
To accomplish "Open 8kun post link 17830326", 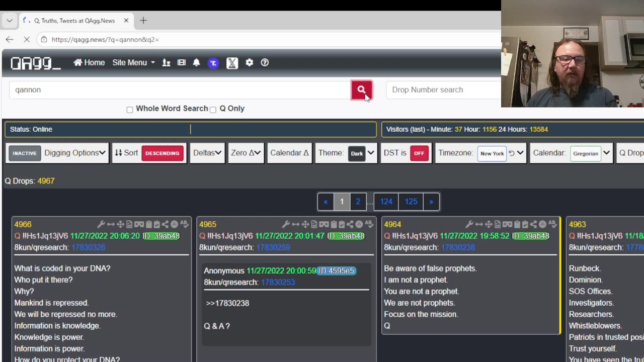I will [x=89, y=247].
